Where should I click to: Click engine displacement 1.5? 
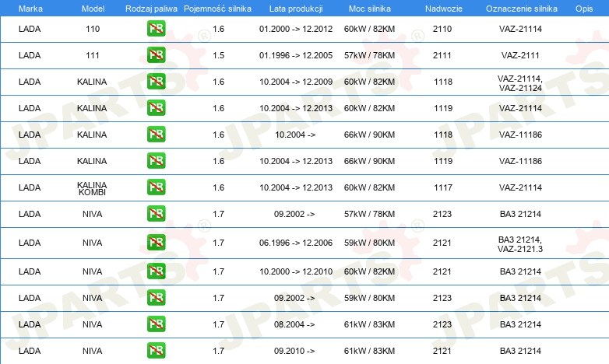click(x=219, y=55)
